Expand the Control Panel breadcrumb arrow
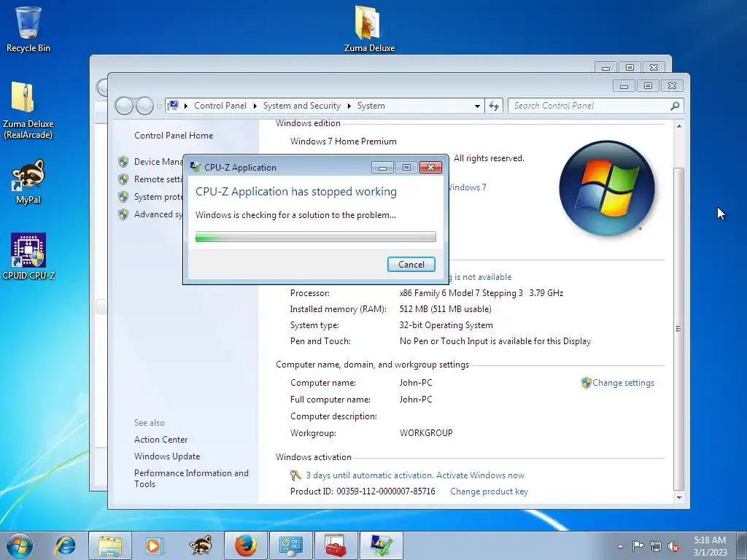Screen dimensions: 747x560 coord(255,106)
